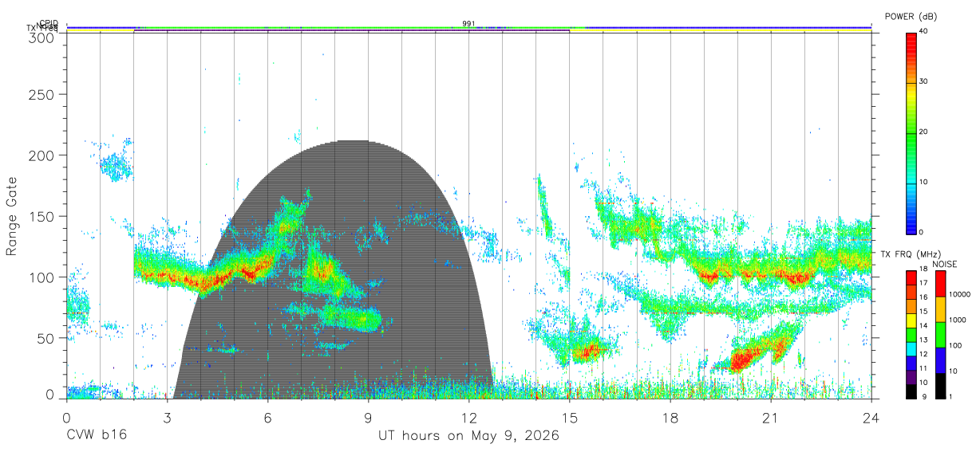
Task: Click the '40' label on POWER scale
Action: click(923, 31)
